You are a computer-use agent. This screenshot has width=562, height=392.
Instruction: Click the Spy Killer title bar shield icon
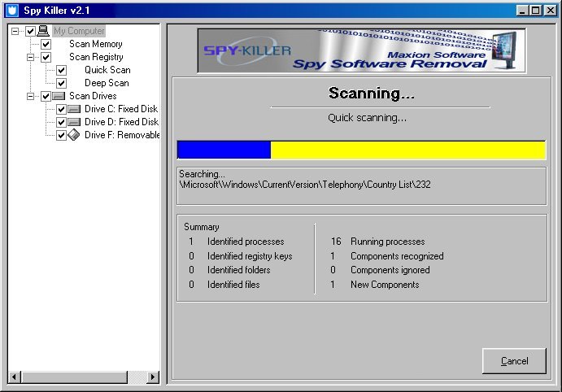(12, 10)
